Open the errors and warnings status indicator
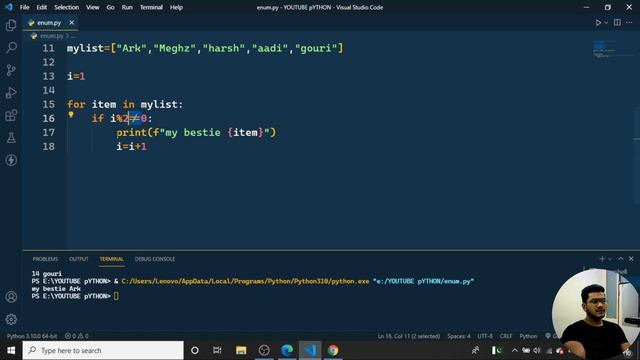Screen dimensions: 640x360 (x=77, y=336)
